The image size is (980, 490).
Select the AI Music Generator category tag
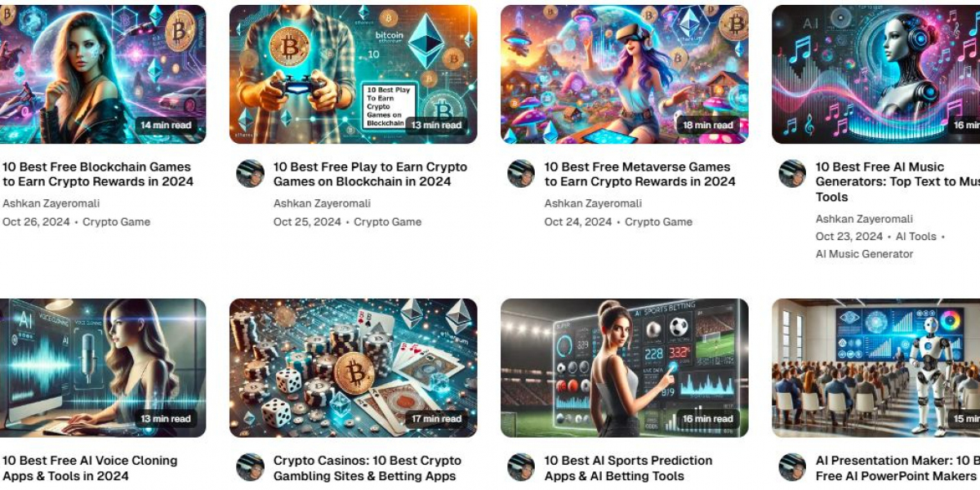point(865,254)
